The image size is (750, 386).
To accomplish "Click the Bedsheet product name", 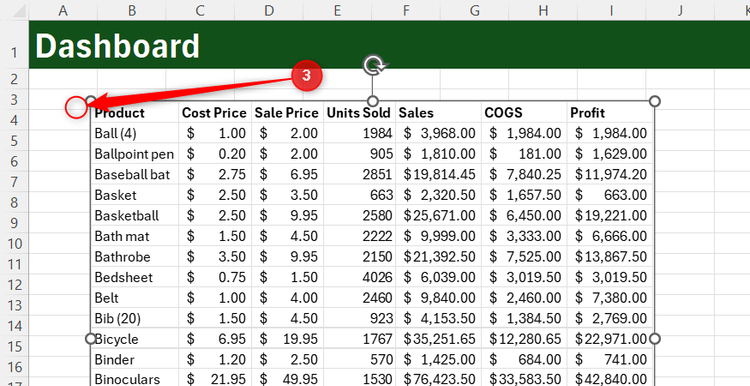I will [x=123, y=277].
